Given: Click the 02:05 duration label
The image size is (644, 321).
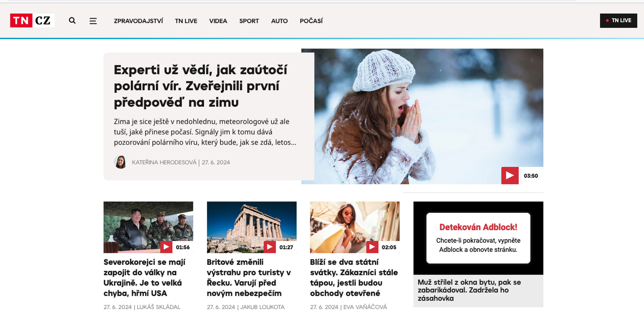Looking at the screenshot, I should pos(389,247).
